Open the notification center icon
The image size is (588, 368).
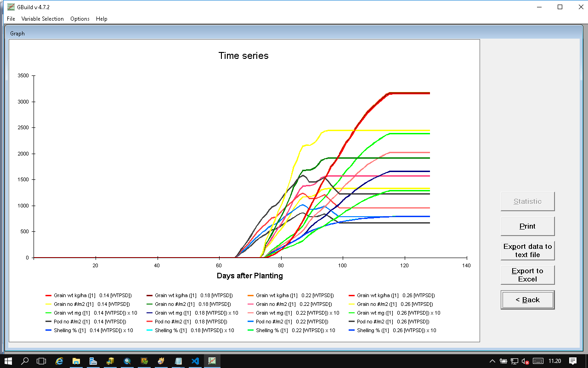(x=573, y=361)
